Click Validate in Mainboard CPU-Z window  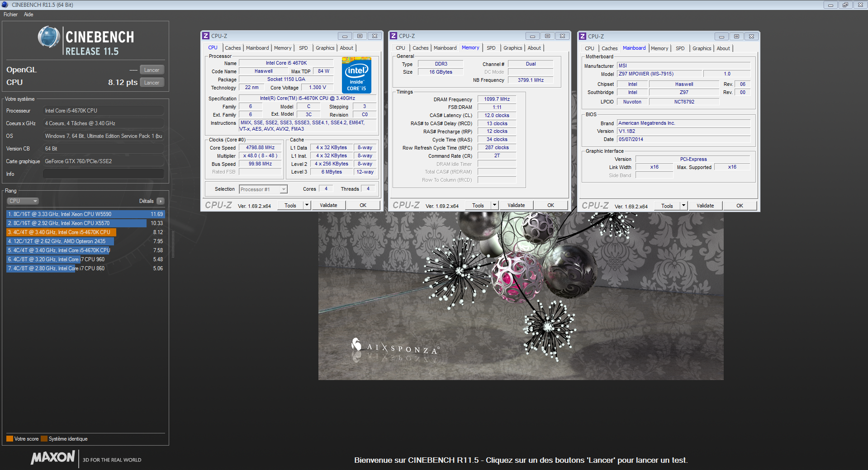pos(705,206)
